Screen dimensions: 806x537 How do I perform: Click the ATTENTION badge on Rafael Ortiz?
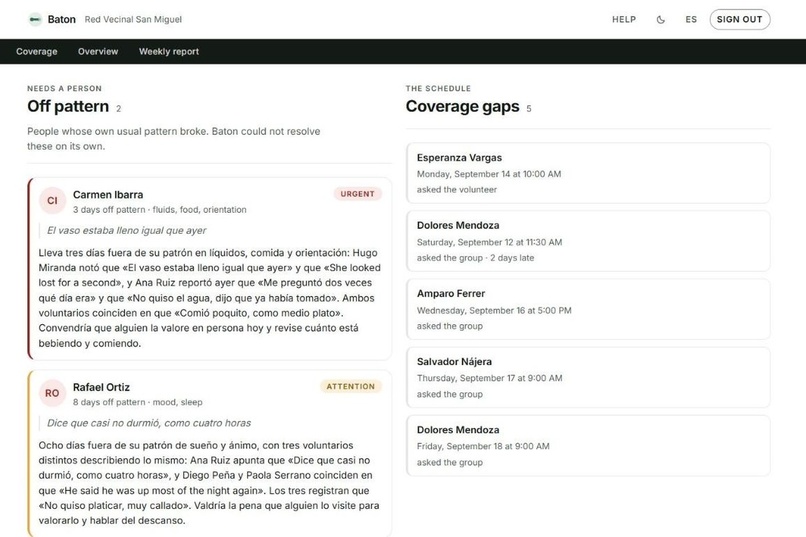pos(351,386)
